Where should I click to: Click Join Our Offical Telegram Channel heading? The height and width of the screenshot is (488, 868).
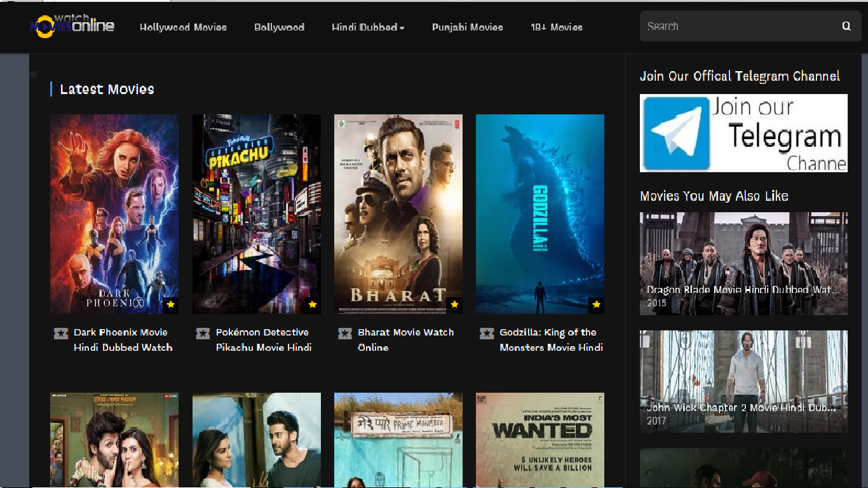tap(740, 76)
